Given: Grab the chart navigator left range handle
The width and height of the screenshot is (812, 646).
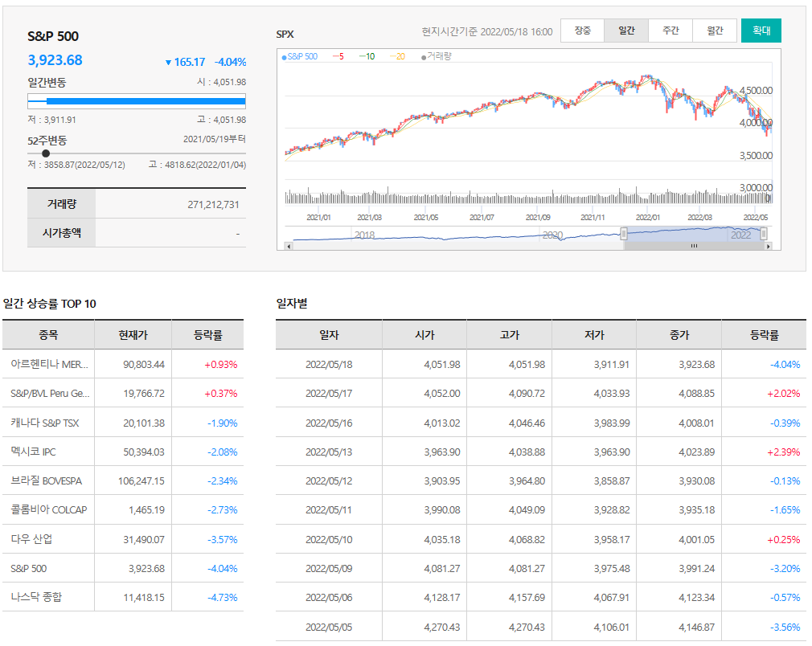Looking at the screenshot, I should (624, 234).
